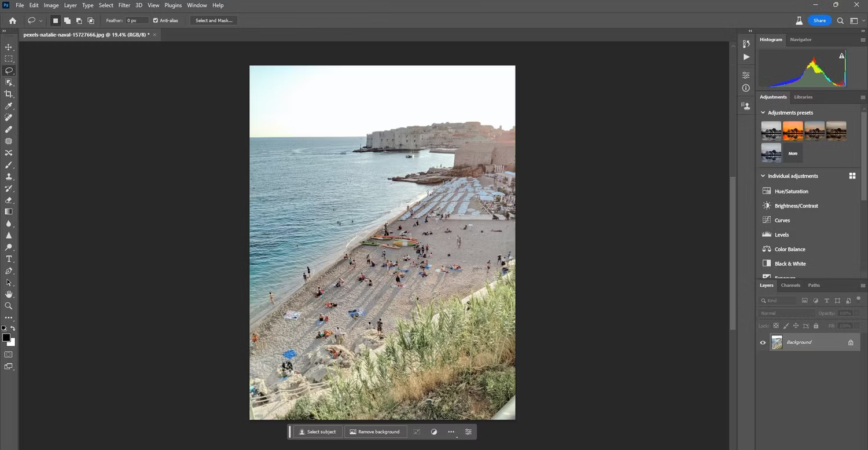Open the Gradient tool
The image size is (868, 450).
pyautogui.click(x=9, y=211)
